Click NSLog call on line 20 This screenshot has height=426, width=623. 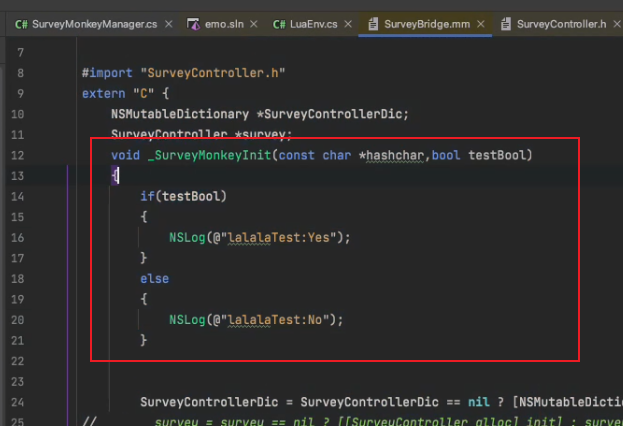(x=187, y=320)
